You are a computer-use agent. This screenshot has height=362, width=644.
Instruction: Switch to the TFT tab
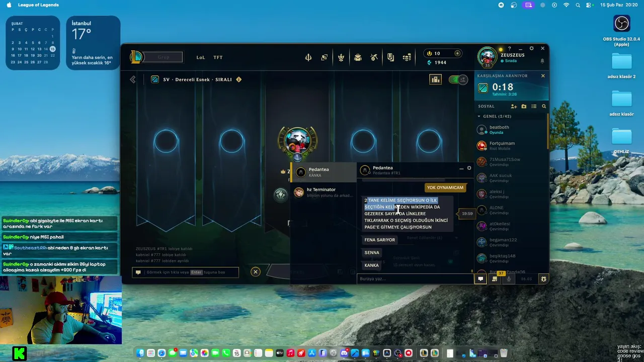tap(218, 57)
